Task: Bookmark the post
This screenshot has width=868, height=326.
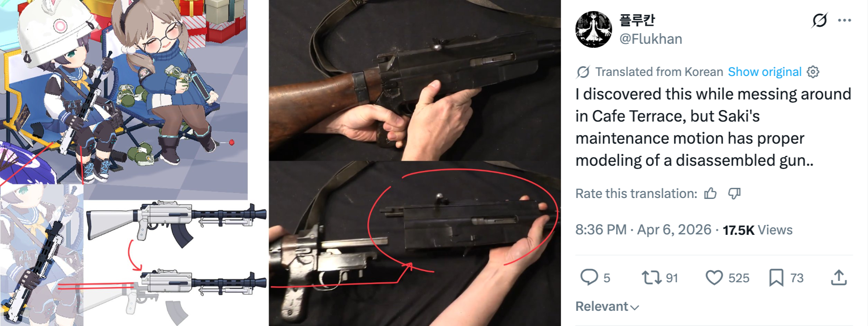Action: (x=776, y=278)
